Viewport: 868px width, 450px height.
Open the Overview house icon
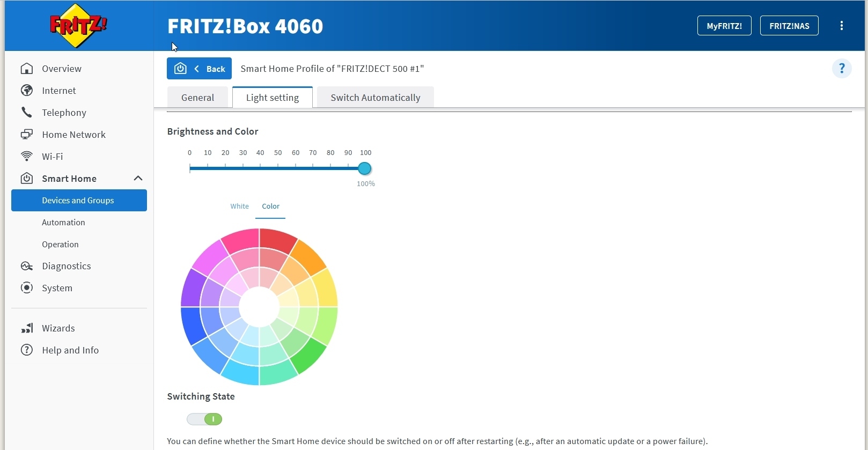[x=27, y=69]
